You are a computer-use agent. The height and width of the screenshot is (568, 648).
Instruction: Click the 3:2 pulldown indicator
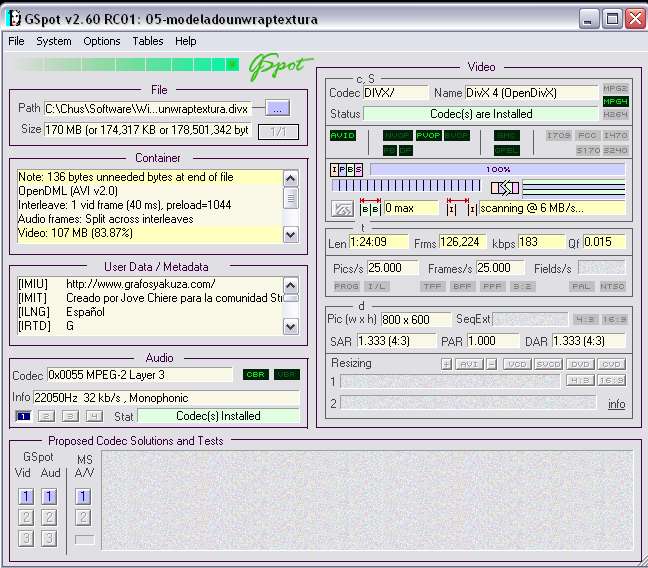[522, 286]
